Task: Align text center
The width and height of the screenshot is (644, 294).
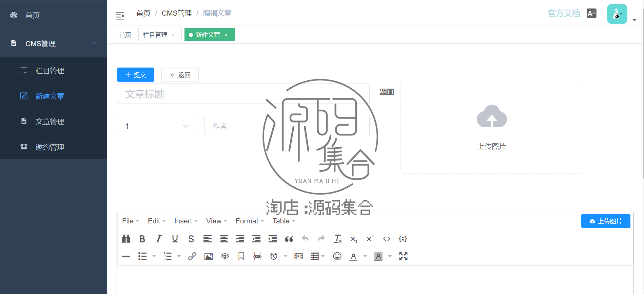Action: click(x=224, y=239)
